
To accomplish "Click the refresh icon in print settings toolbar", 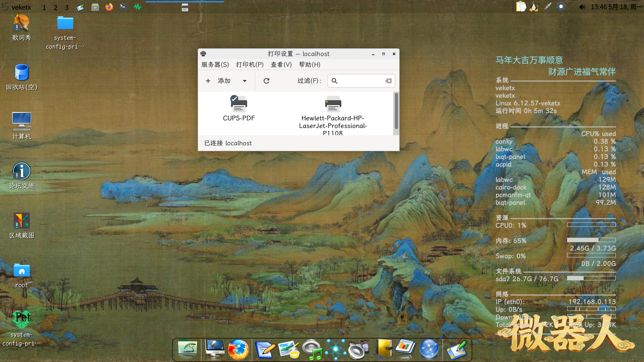I will click(x=266, y=81).
